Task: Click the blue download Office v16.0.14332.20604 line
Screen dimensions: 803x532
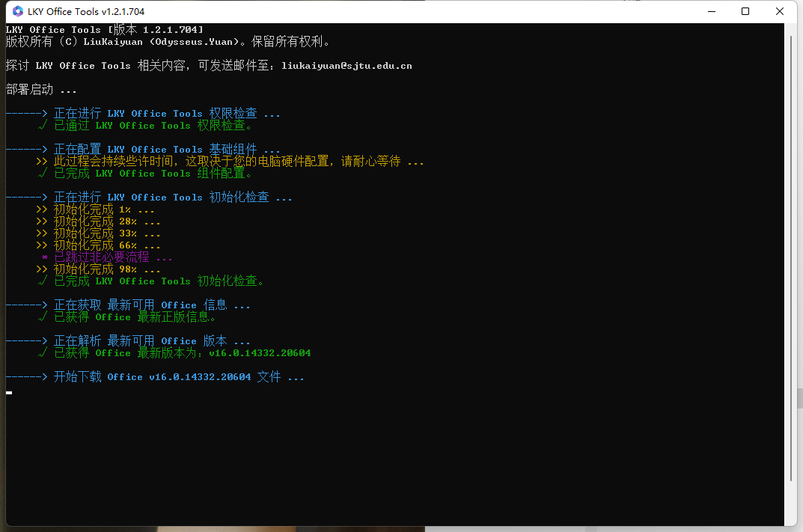Action: (x=155, y=377)
